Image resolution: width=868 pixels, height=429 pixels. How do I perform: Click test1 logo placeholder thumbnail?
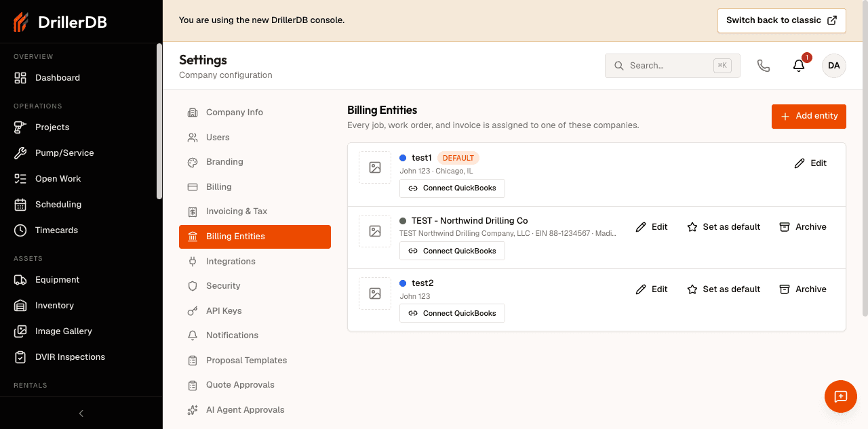(375, 167)
